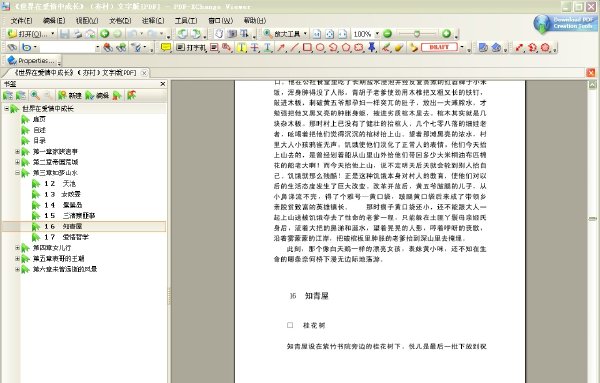Screen dimensions: 600x383
Task: Click the Save icon in the toolbar
Action: [x=65, y=34]
